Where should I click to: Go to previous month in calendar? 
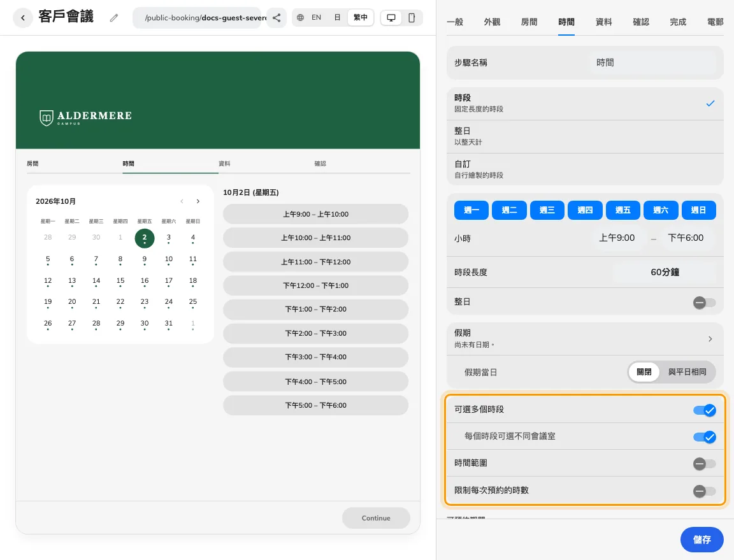[x=182, y=201]
